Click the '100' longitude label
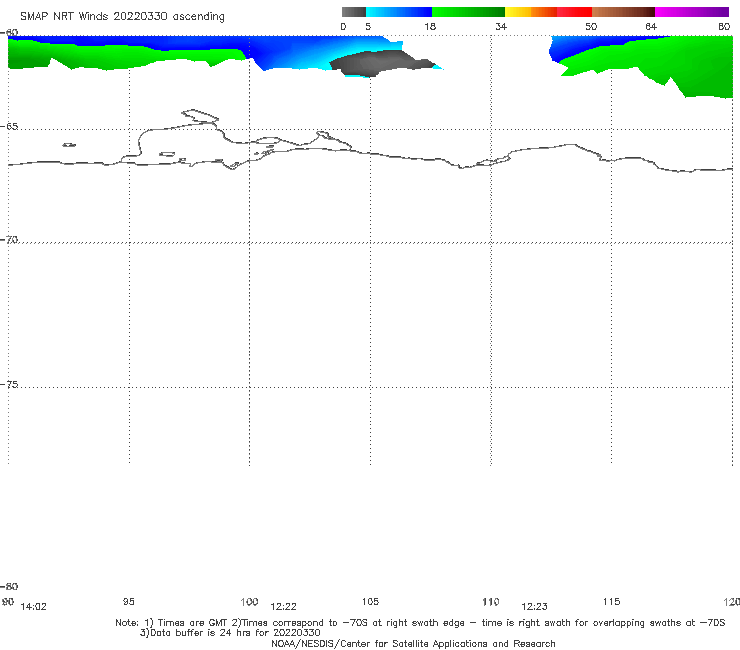This screenshot has width=740, height=650. click(x=249, y=601)
